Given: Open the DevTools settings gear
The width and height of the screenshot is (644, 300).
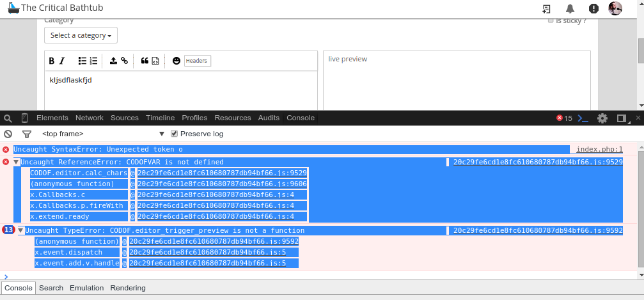Looking at the screenshot, I should pyautogui.click(x=602, y=118).
